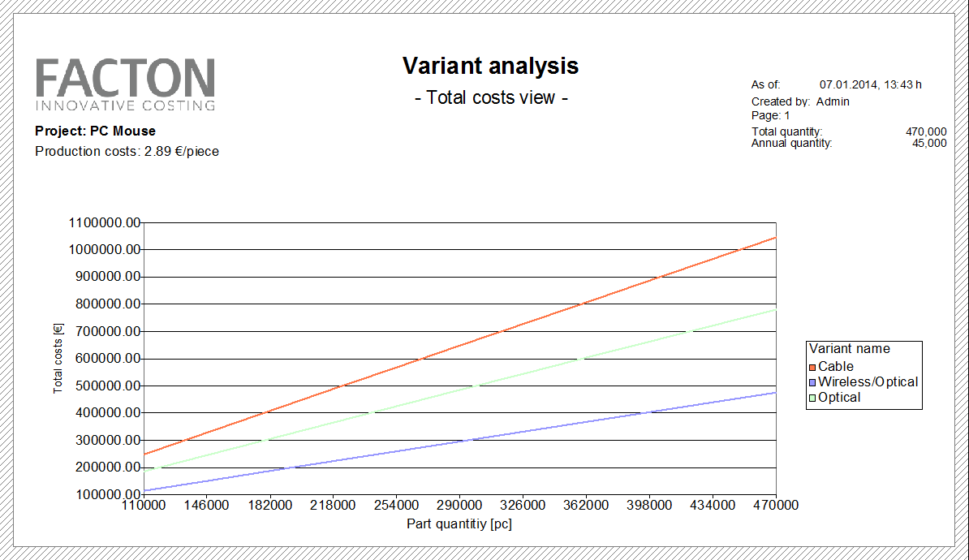Click the blue Wireless/Optical legend swatch
969x560 pixels.
point(812,382)
